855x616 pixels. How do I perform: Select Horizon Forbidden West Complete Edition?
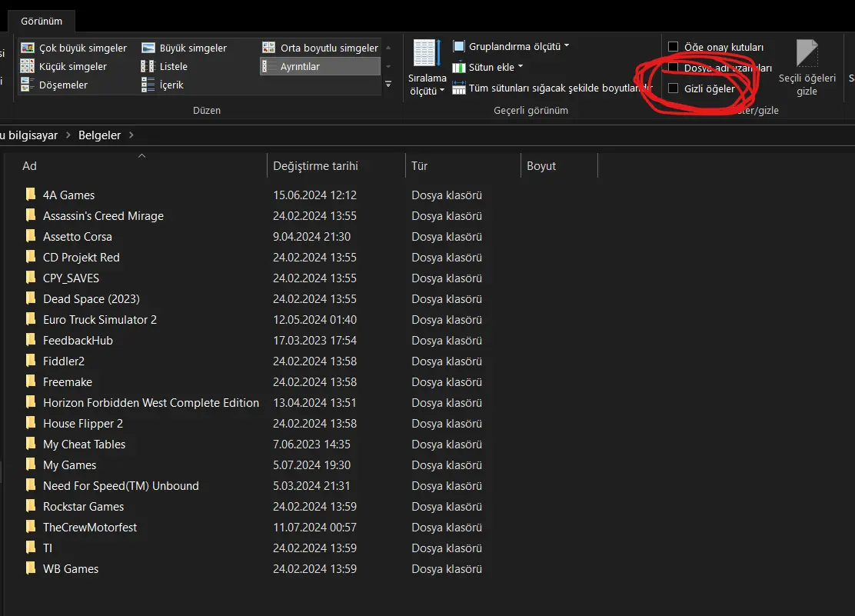tap(151, 403)
